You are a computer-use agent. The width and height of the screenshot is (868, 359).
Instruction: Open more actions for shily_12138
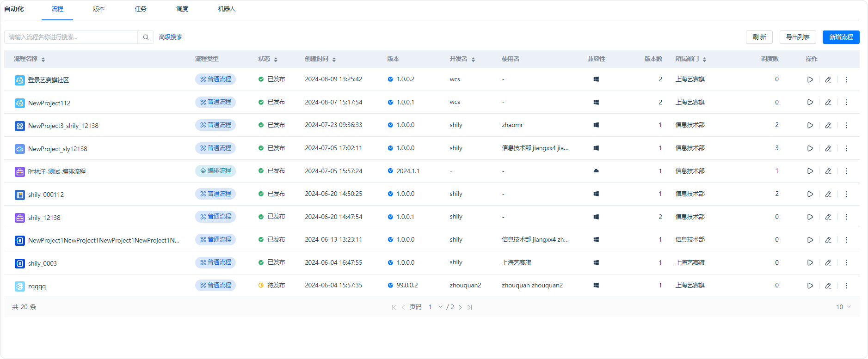tap(846, 217)
